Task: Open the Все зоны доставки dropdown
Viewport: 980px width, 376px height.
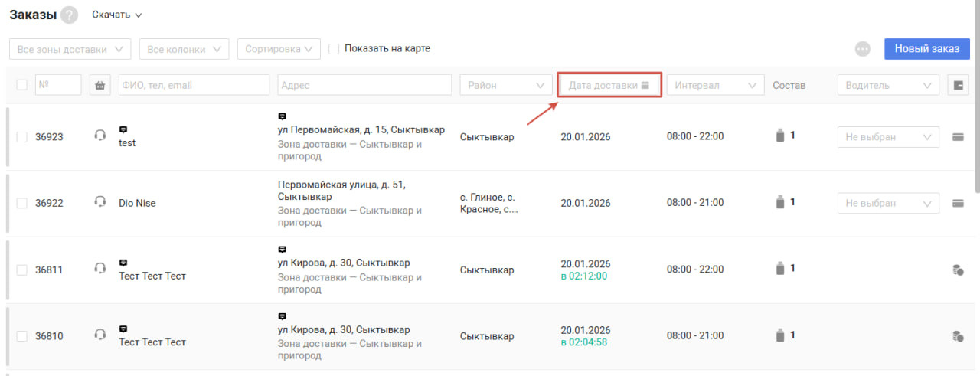Action: pyautogui.click(x=70, y=49)
